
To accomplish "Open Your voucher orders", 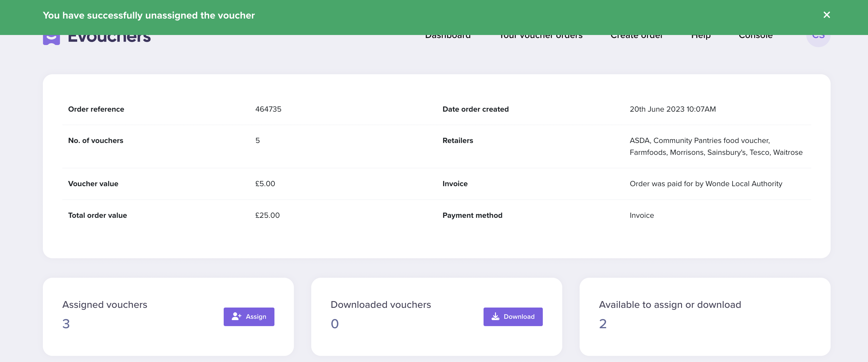I will coord(541,35).
